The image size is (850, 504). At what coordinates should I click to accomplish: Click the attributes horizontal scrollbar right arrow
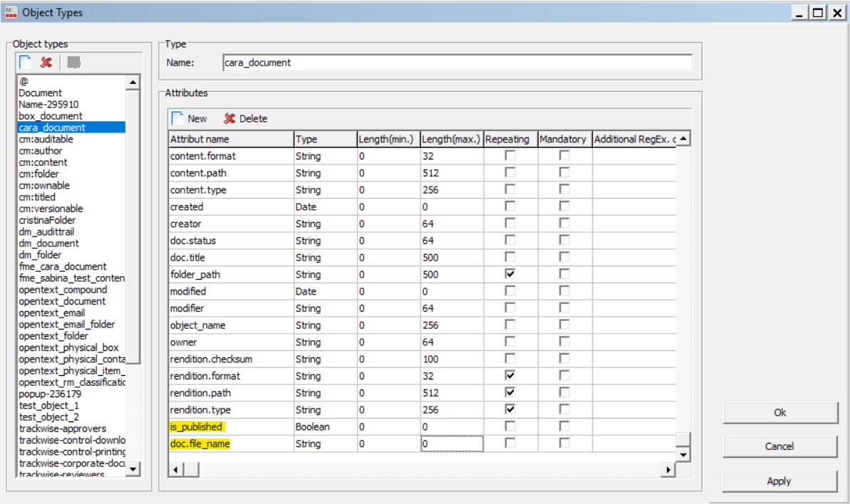[x=668, y=470]
